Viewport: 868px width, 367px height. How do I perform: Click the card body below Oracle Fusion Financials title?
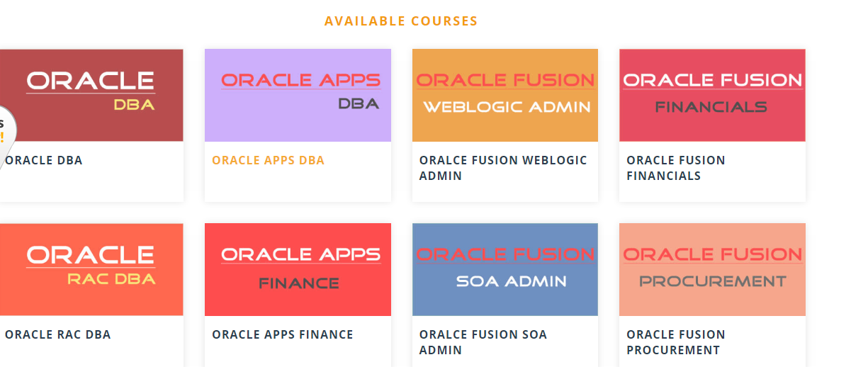click(712, 193)
